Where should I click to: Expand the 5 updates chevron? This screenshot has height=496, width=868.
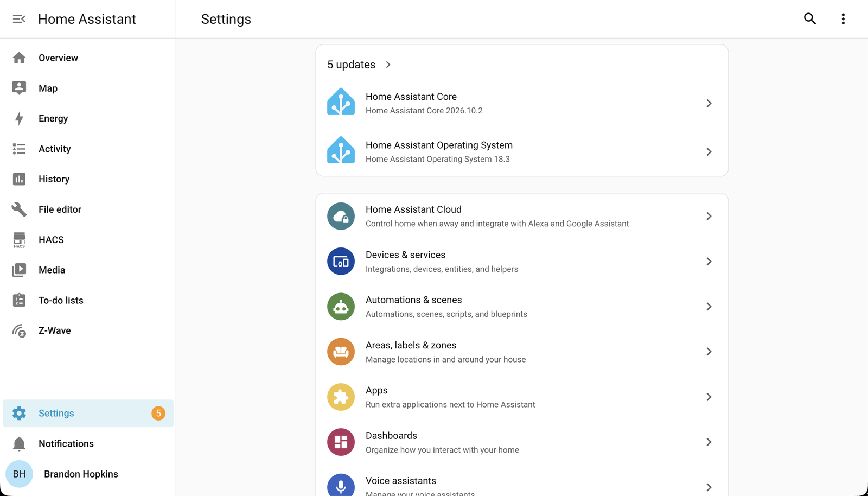tap(388, 65)
